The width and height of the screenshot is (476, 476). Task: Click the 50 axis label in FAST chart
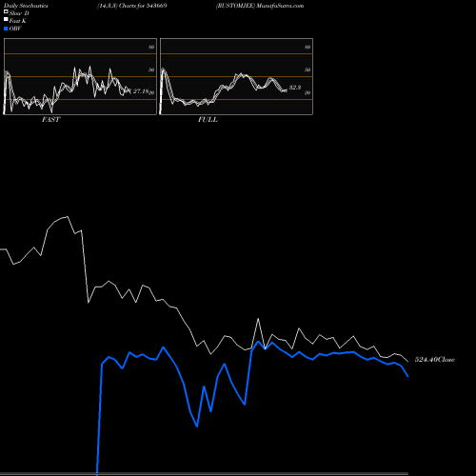151,69
